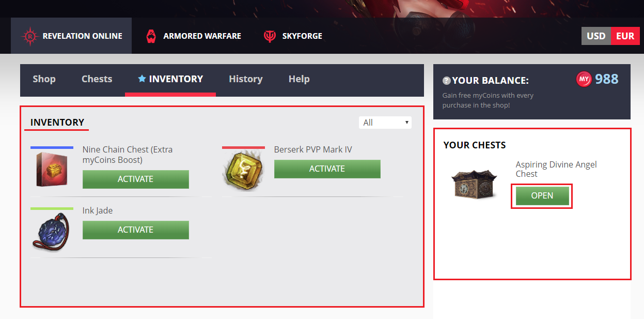Click the Skyforge trident logo icon

270,36
